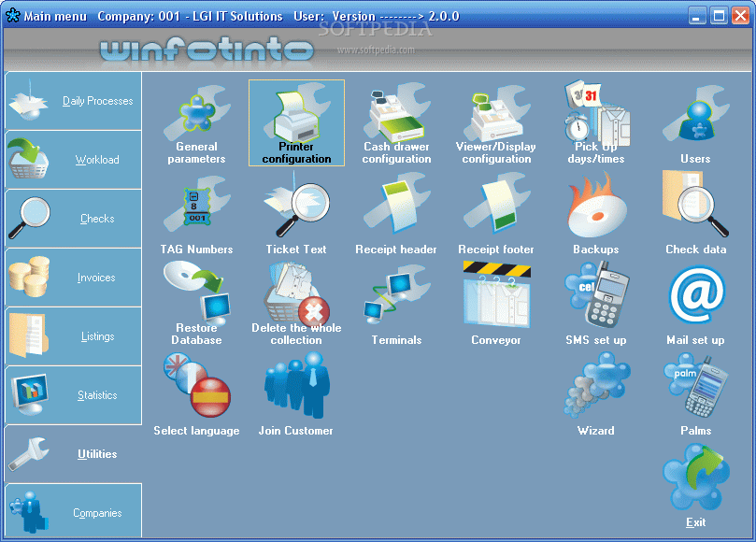The width and height of the screenshot is (756, 542).
Task: Open Pick up days/times
Action: (x=596, y=123)
